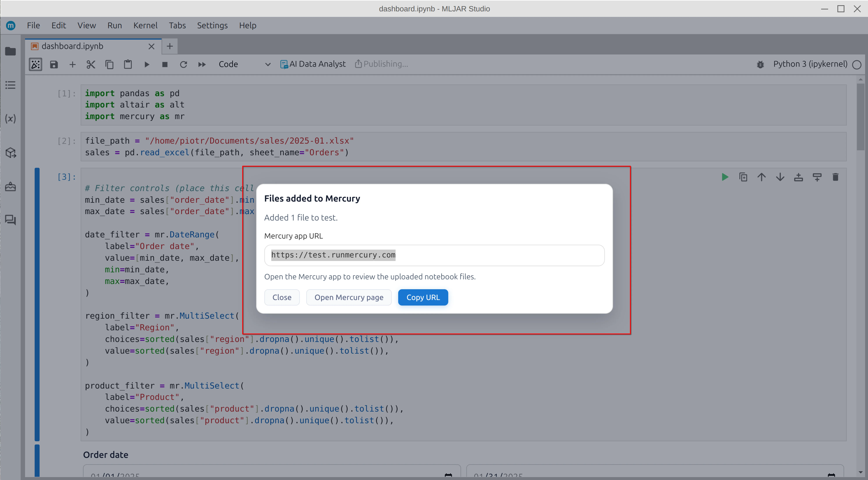Paste cell from clipboard toolbar icon
This screenshot has height=480, width=868.
pyautogui.click(x=128, y=64)
